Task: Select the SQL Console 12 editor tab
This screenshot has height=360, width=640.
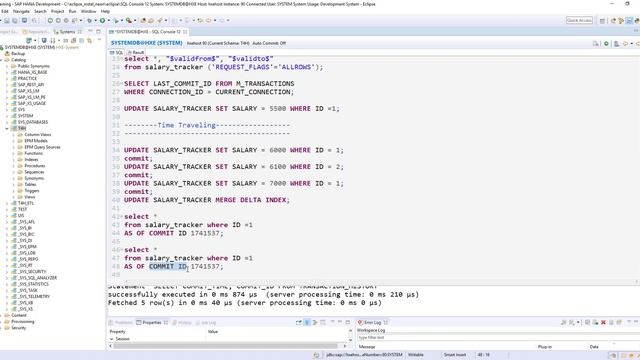Action: (148, 31)
